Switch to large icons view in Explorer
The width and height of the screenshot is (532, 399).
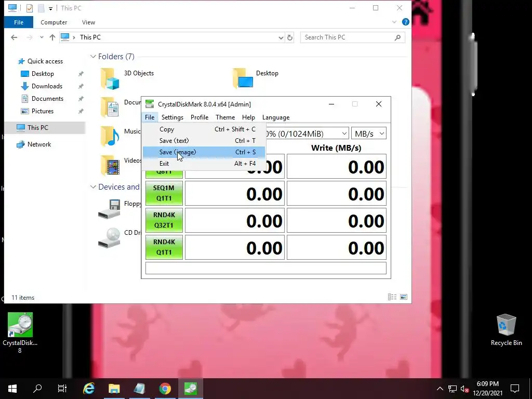point(404,297)
